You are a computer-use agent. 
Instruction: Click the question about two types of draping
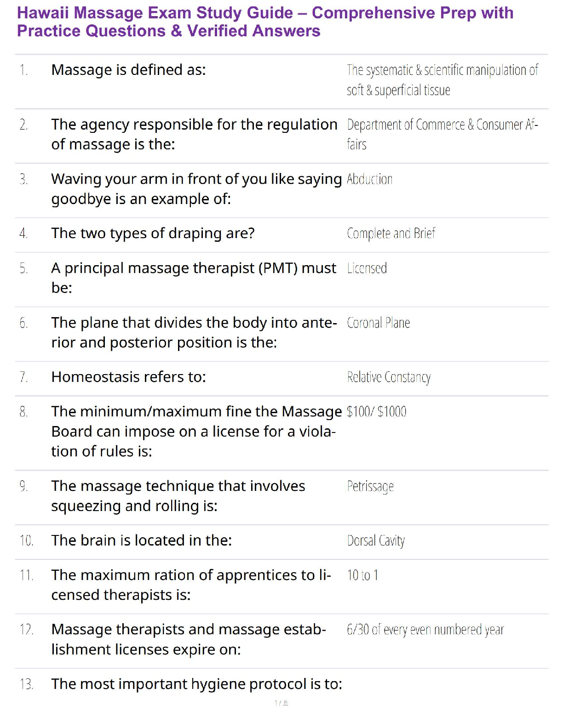tap(153, 233)
